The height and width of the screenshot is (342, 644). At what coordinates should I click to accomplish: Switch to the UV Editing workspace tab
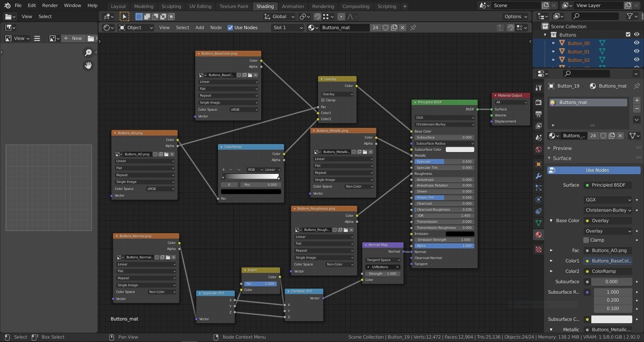click(200, 6)
